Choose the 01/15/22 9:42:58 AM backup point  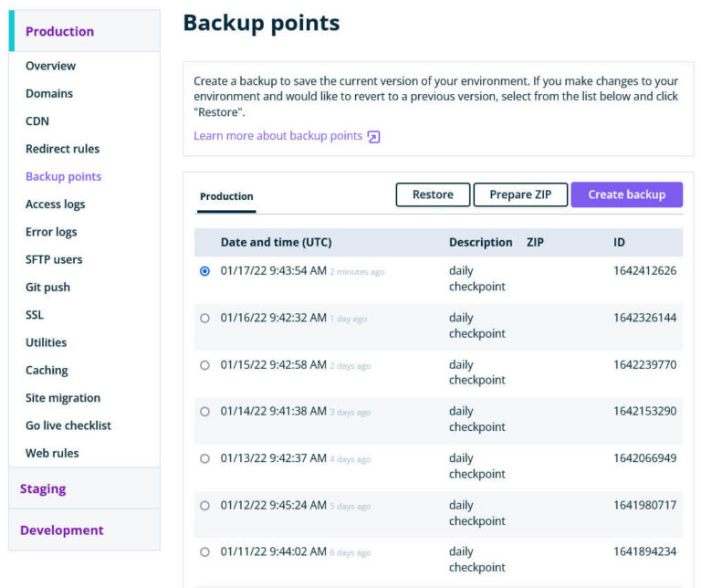click(x=204, y=365)
